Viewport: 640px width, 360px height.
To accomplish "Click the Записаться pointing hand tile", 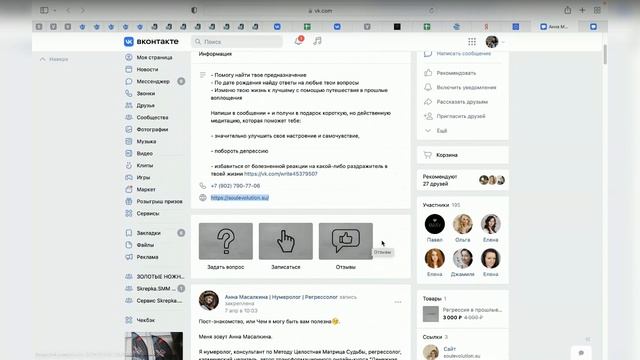I will (x=286, y=241).
